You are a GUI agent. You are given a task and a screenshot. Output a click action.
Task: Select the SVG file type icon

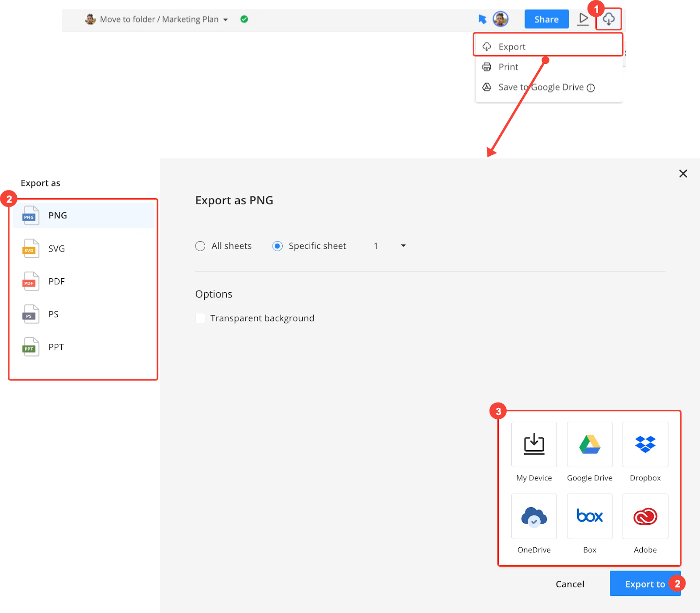pos(30,248)
